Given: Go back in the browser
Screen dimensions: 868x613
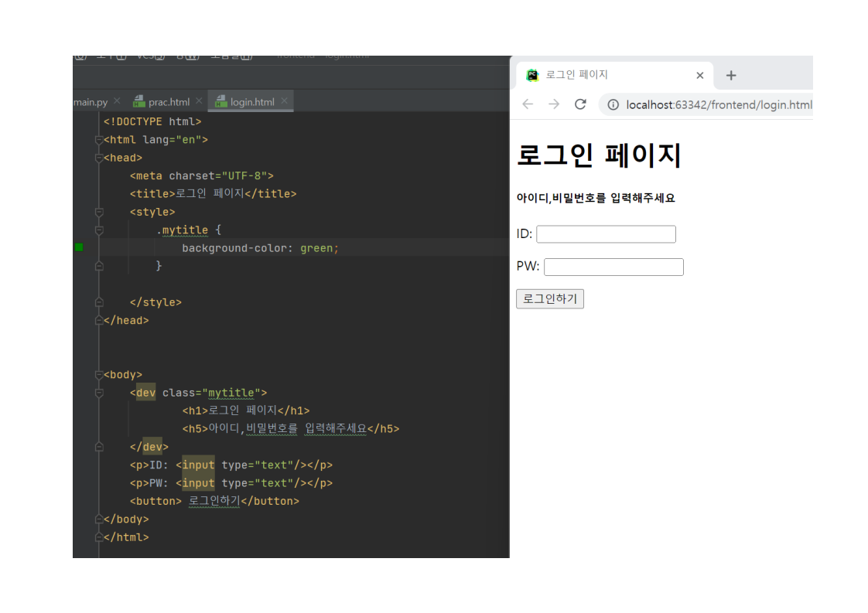Looking at the screenshot, I should click(x=528, y=104).
